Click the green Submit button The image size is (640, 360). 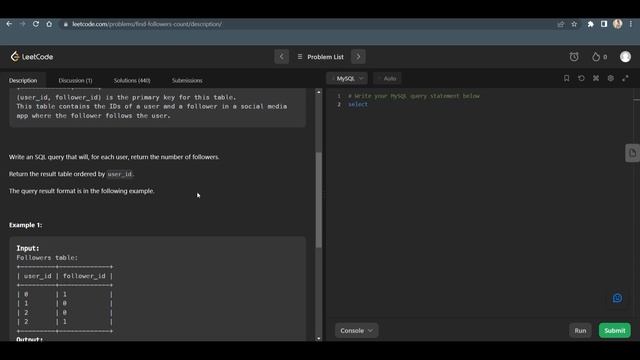615,331
